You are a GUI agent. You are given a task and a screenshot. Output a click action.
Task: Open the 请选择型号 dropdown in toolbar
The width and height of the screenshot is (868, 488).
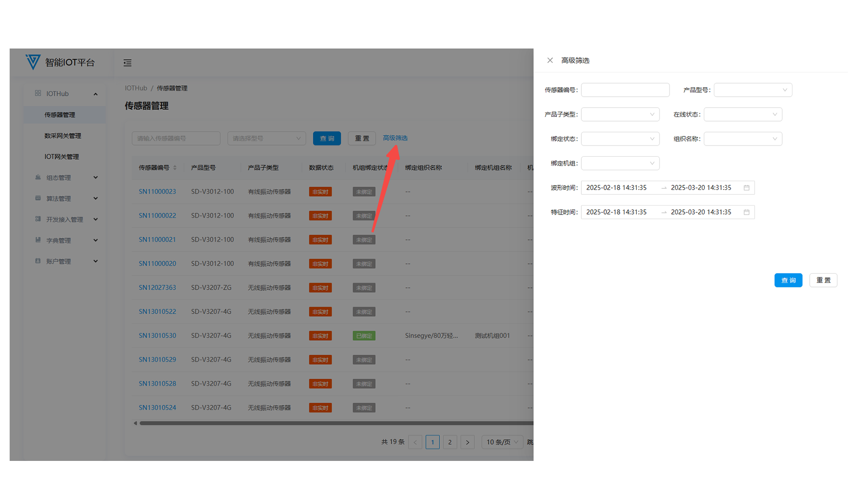pyautogui.click(x=267, y=138)
